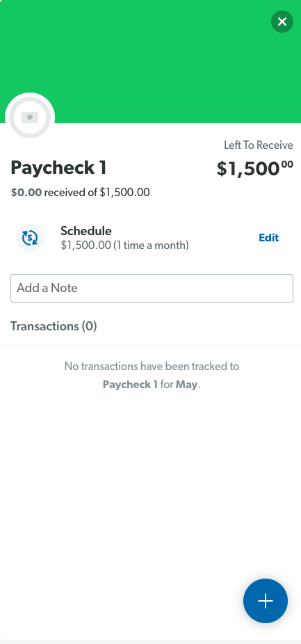Click the bold May month text
Screen dimensions: 301x644
pyautogui.click(x=187, y=385)
